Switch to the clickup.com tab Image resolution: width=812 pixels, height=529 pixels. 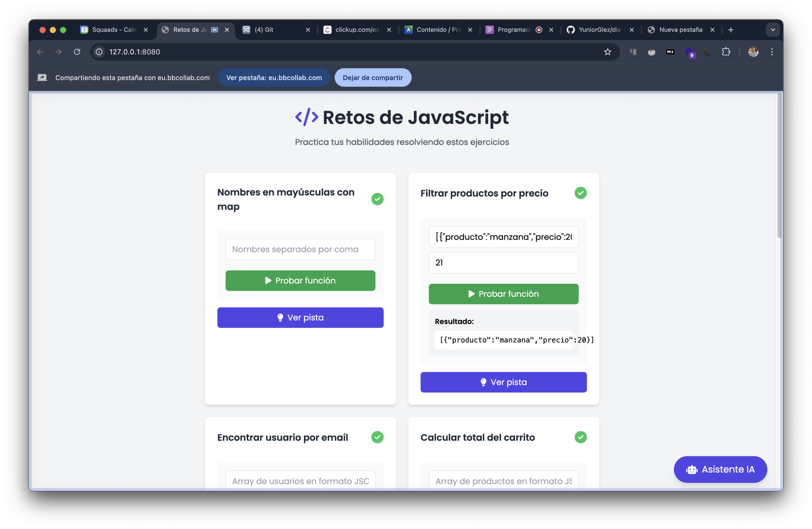(353, 30)
